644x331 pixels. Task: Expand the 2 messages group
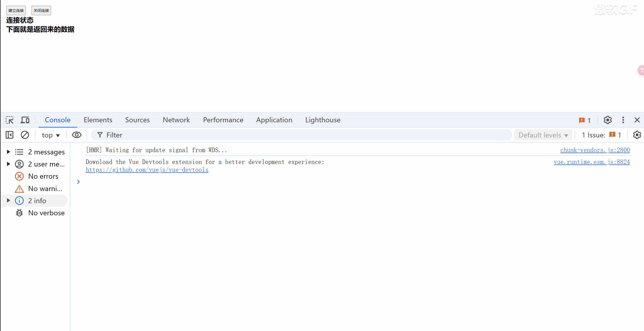point(8,152)
